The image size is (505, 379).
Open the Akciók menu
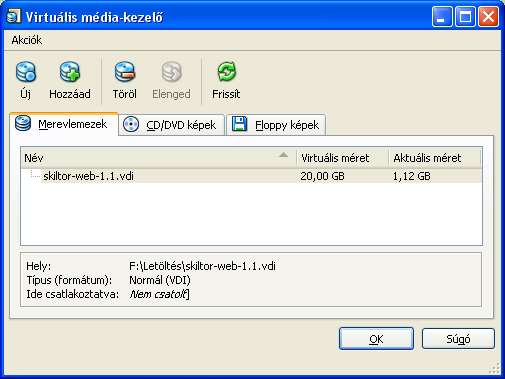(27, 40)
